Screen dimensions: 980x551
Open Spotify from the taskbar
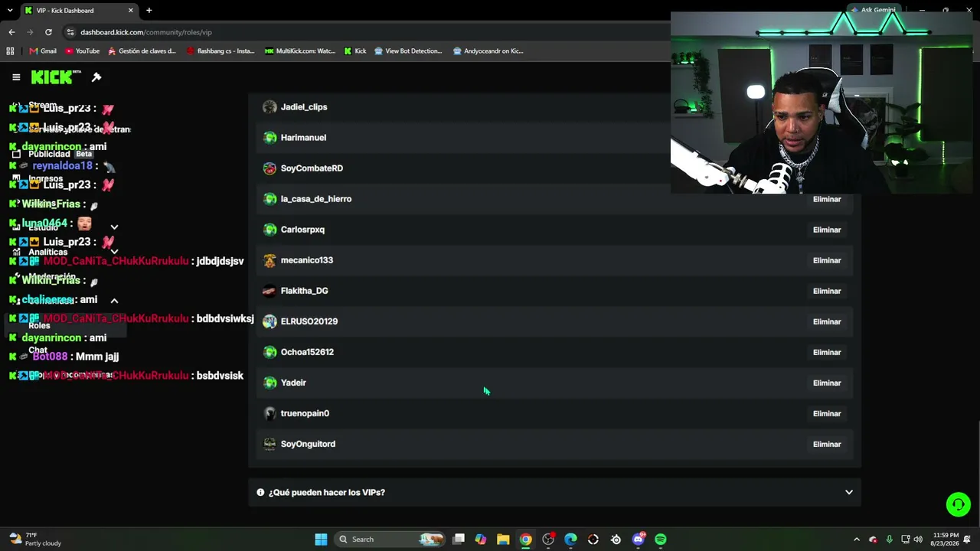click(x=661, y=540)
